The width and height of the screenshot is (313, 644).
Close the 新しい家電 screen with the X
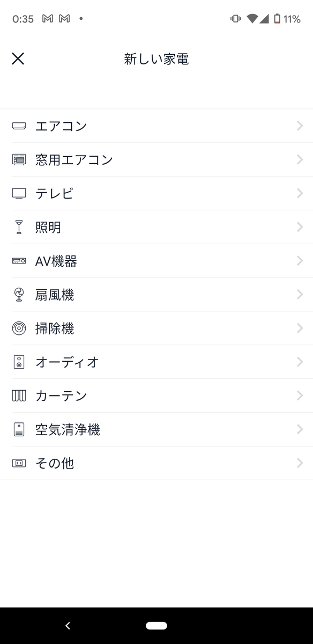(18, 58)
